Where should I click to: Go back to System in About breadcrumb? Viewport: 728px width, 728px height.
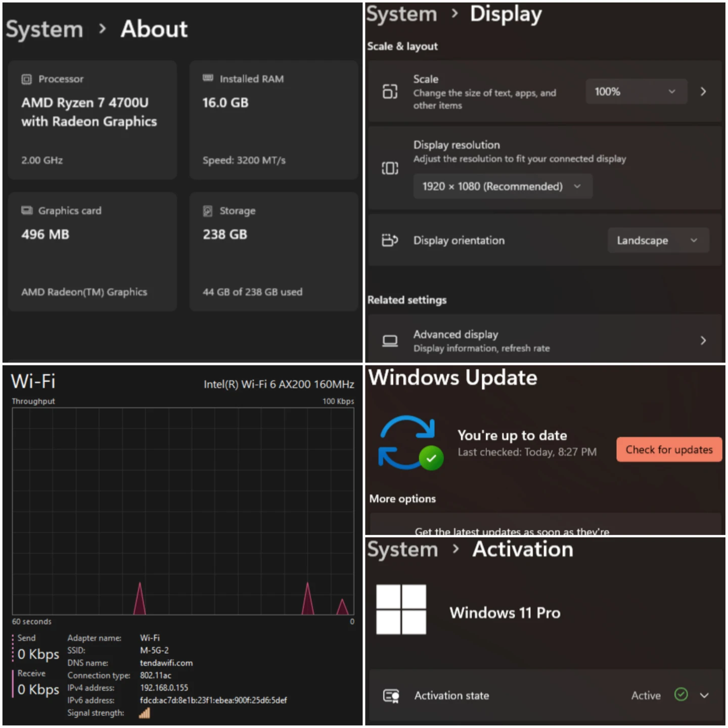[44, 29]
